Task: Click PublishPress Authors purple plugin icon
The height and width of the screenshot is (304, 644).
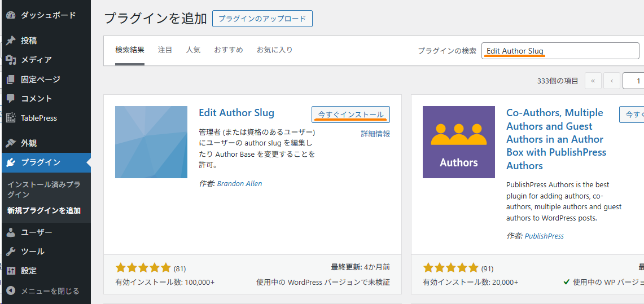Action: 459,142
